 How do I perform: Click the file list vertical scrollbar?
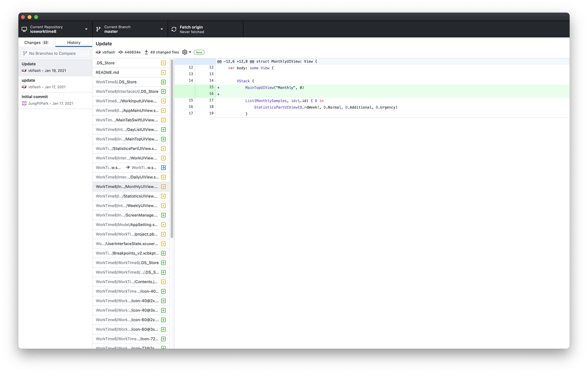point(172,149)
